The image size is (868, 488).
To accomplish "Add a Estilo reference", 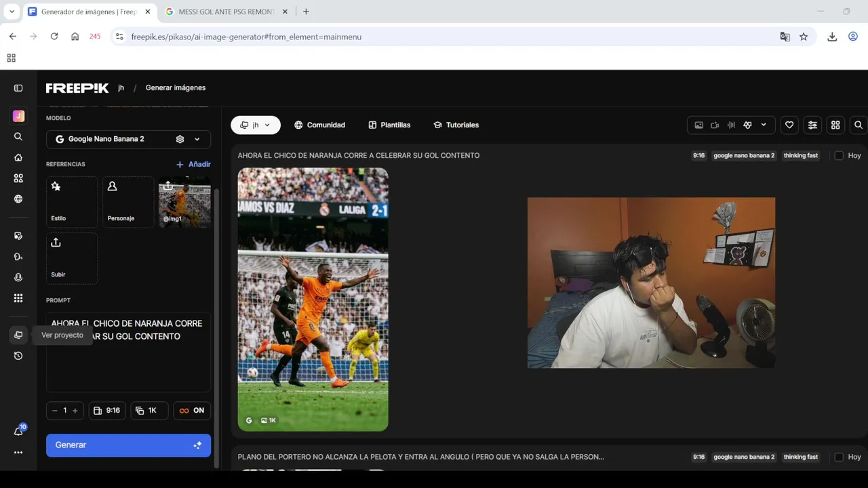I will 72,201.
